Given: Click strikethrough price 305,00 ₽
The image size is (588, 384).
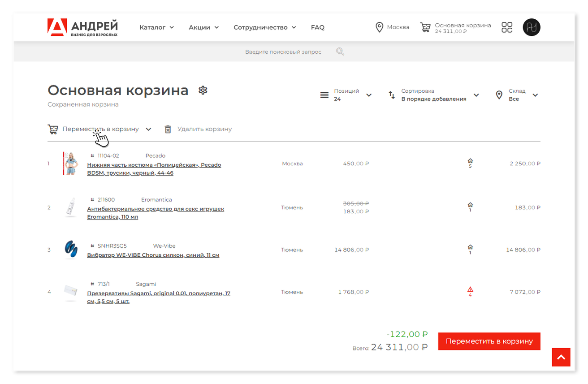Looking at the screenshot, I should (x=356, y=203).
